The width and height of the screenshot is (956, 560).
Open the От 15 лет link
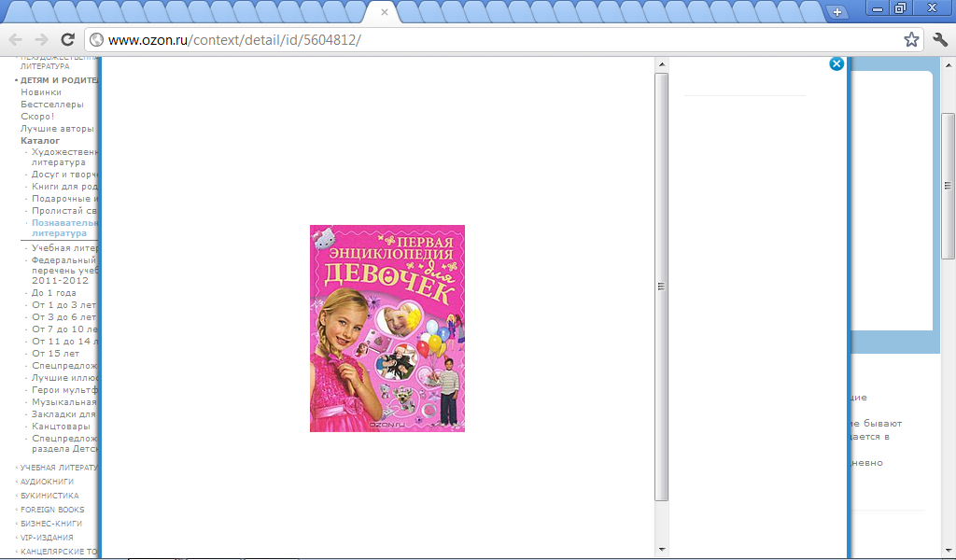(x=55, y=354)
